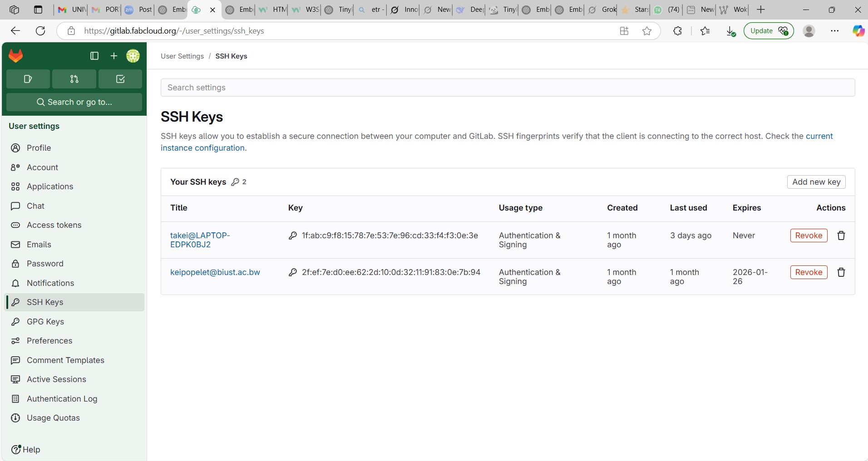Click Search or go to button
Image resolution: width=868 pixels, height=461 pixels.
[x=74, y=102]
